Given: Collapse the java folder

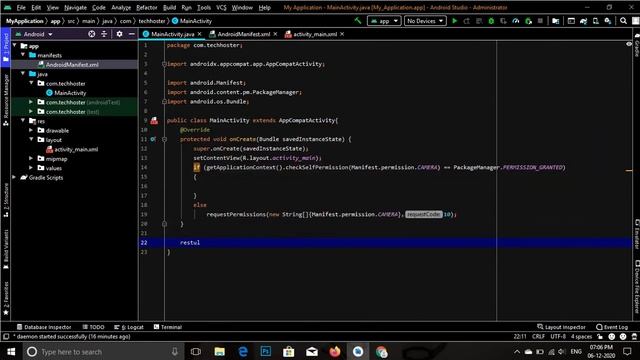Looking at the screenshot, I should pyautogui.click(x=23, y=73).
